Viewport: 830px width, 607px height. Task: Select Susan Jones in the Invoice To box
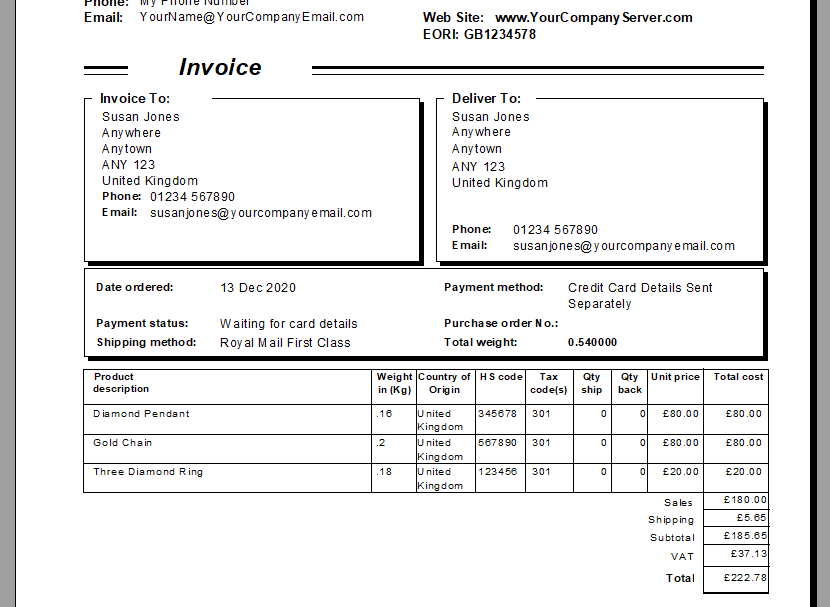tap(141, 117)
